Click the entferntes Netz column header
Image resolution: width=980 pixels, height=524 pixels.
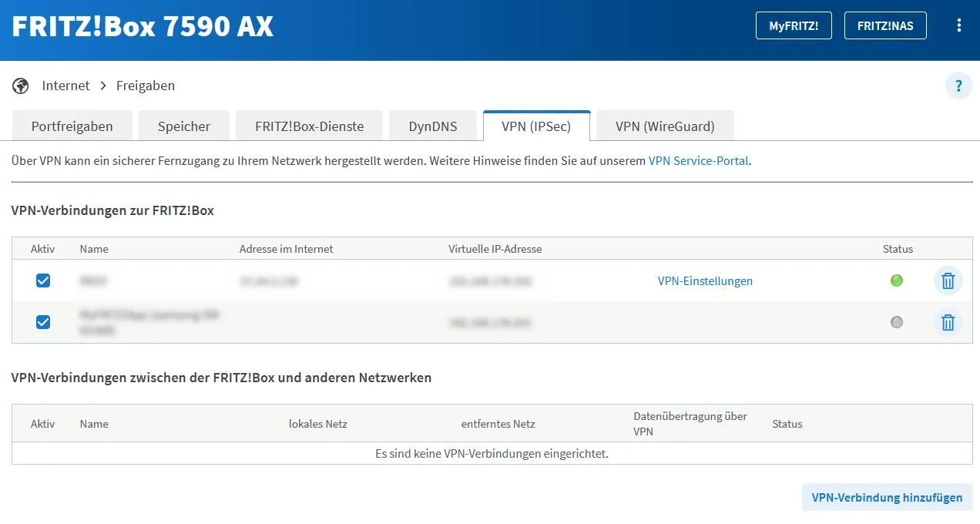pyautogui.click(x=498, y=424)
